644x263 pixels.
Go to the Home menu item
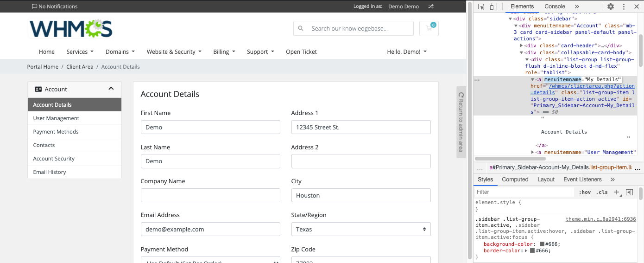coord(47,51)
